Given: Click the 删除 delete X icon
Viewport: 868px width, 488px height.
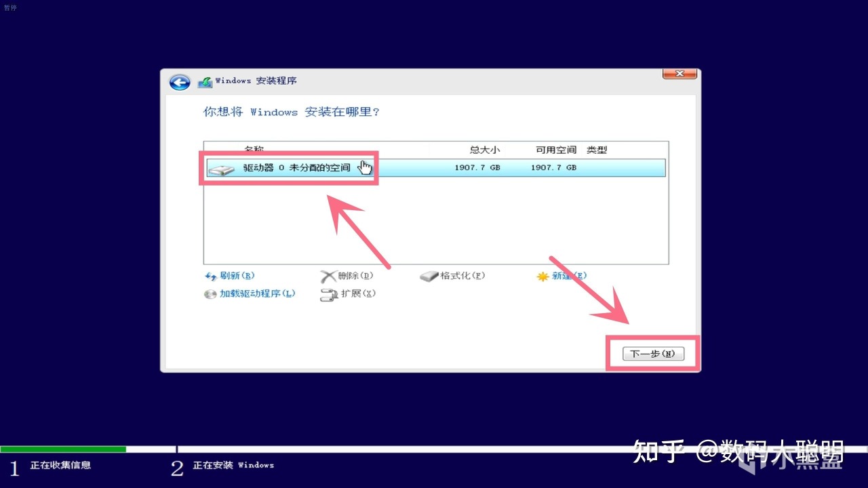Looking at the screenshot, I should coord(328,277).
